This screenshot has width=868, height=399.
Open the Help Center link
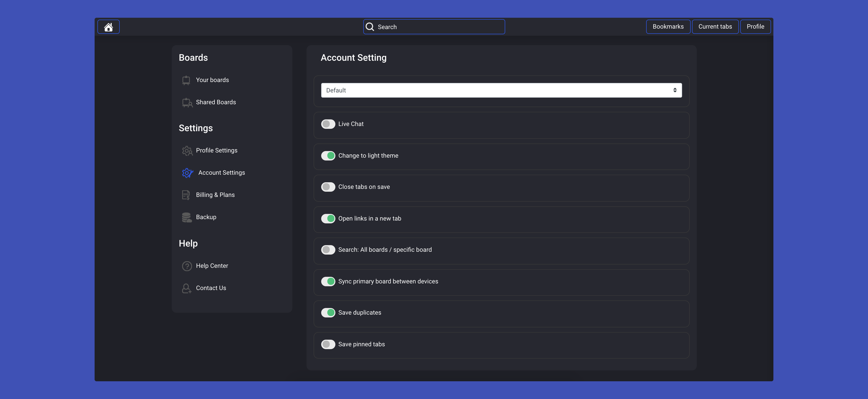pyautogui.click(x=212, y=266)
